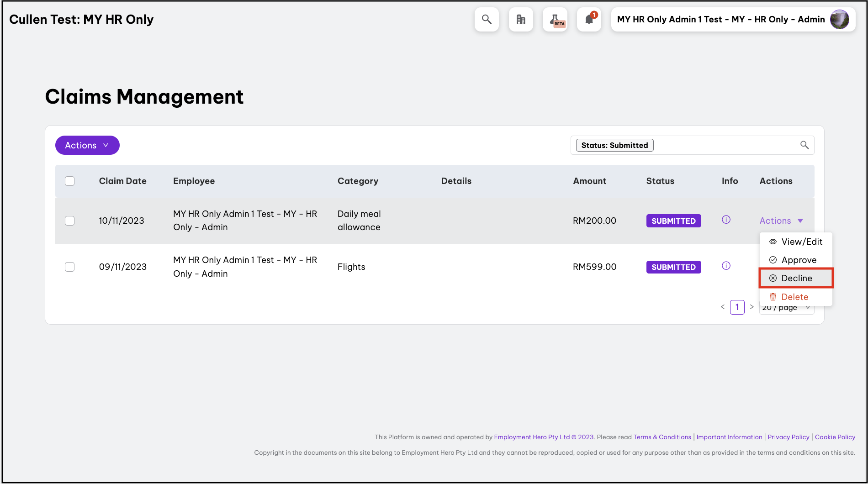The height and width of the screenshot is (484, 868).
Task: Select the 10/11/2023 claim checkbox
Action: (70, 221)
